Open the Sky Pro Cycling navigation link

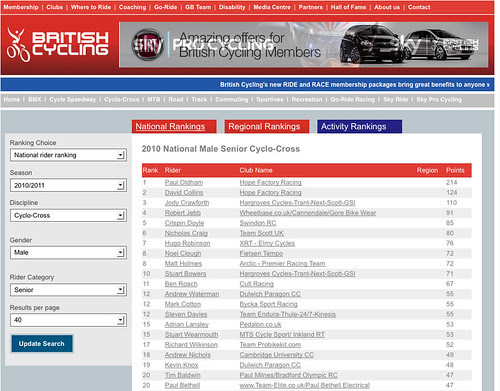pos(439,99)
